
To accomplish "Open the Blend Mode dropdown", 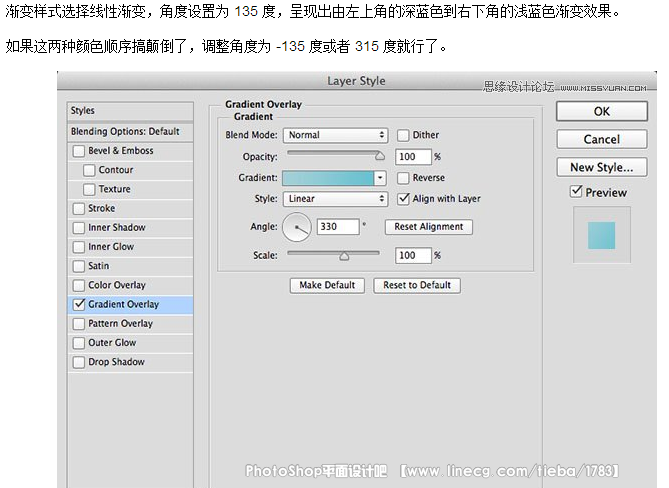I will pyautogui.click(x=335, y=135).
